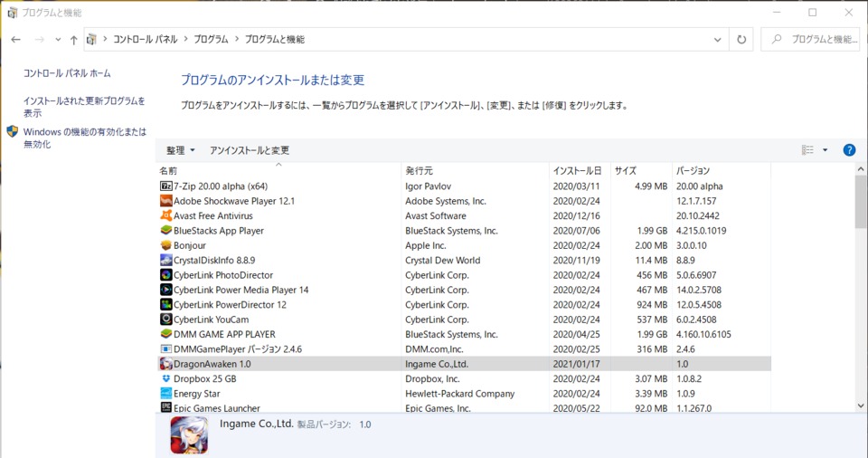868x458 pixels.
Task: Select the Crystal Dew World cell
Action: click(x=443, y=260)
